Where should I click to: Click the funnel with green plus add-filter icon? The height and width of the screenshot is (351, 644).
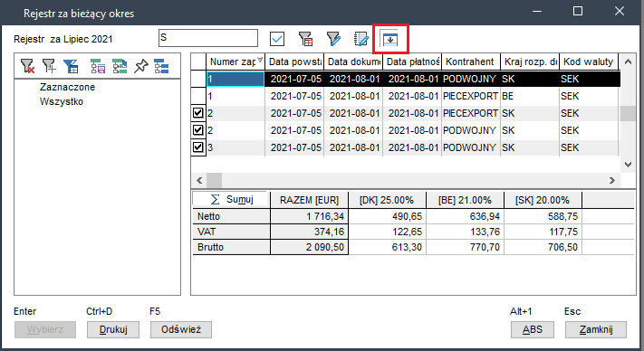click(x=49, y=66)
